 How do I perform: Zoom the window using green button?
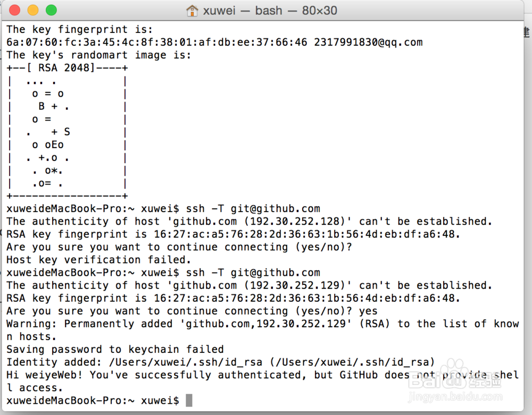51,10
